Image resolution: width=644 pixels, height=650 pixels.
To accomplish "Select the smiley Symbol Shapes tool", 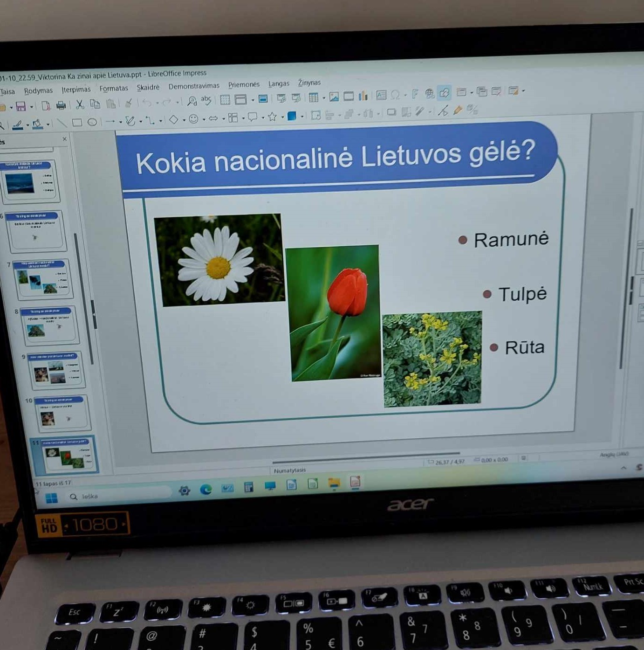I will (x=194, y=119).
